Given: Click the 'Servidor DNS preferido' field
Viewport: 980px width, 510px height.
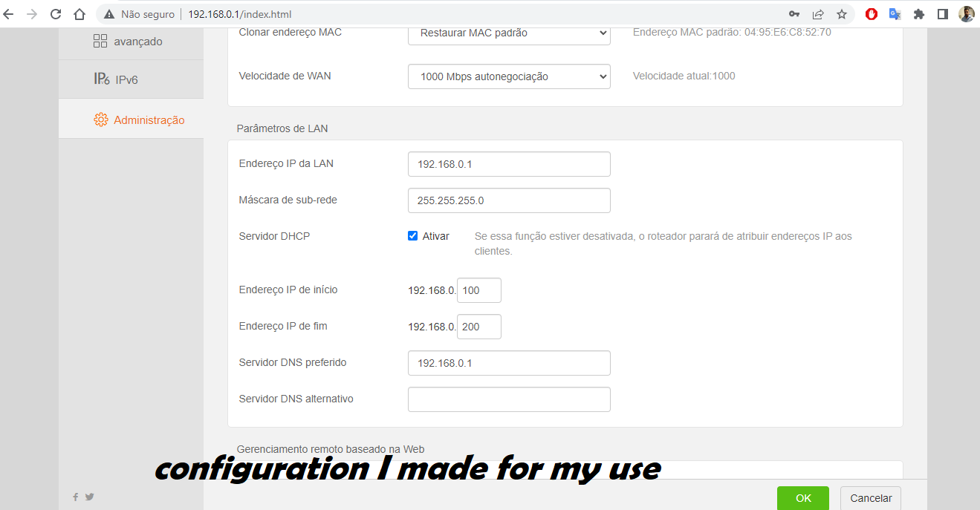Looking at the screenshot, I should [x=509, y=363].
